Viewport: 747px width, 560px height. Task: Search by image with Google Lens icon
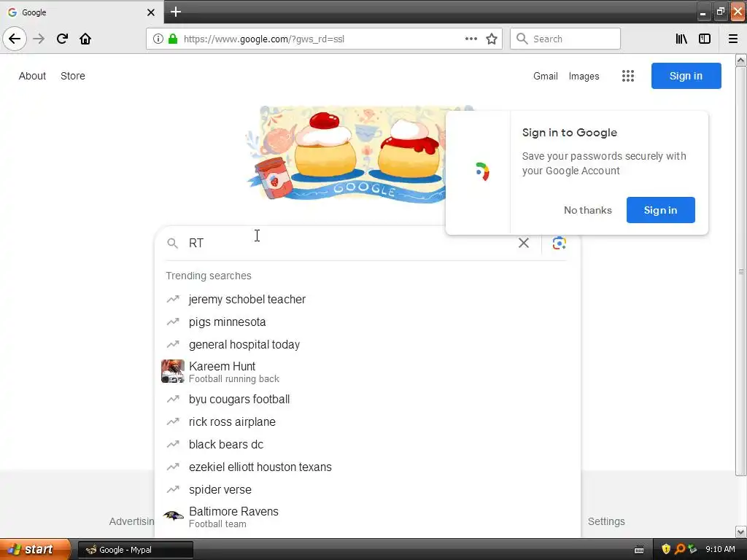(560, 243)
